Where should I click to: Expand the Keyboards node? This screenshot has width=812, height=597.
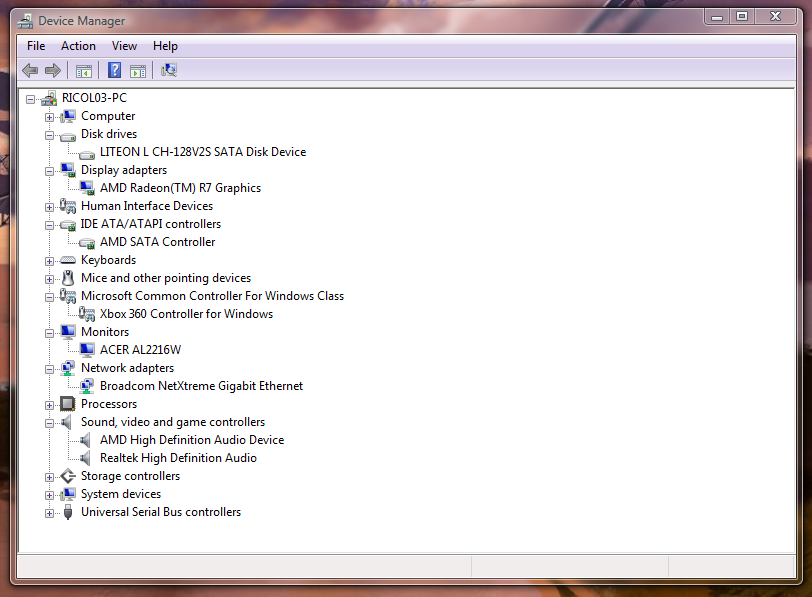[50, 261]
